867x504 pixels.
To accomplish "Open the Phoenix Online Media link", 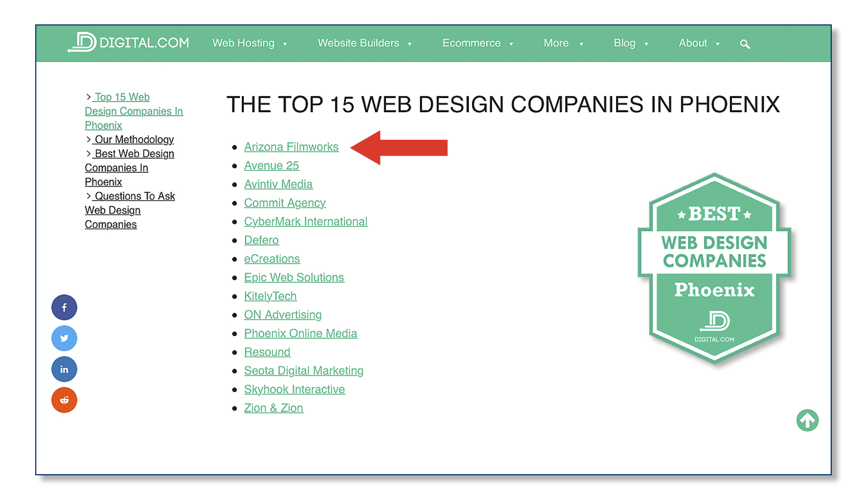I will 301,333.
